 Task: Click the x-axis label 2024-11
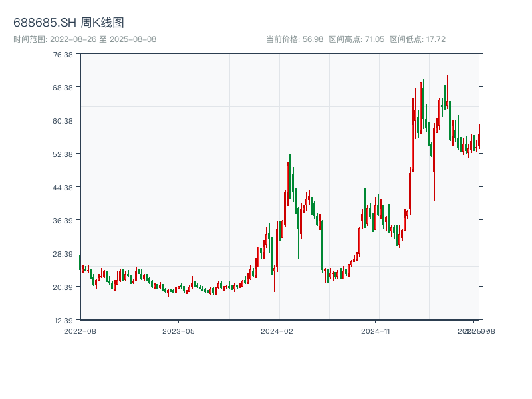click(x=376, y=331)
